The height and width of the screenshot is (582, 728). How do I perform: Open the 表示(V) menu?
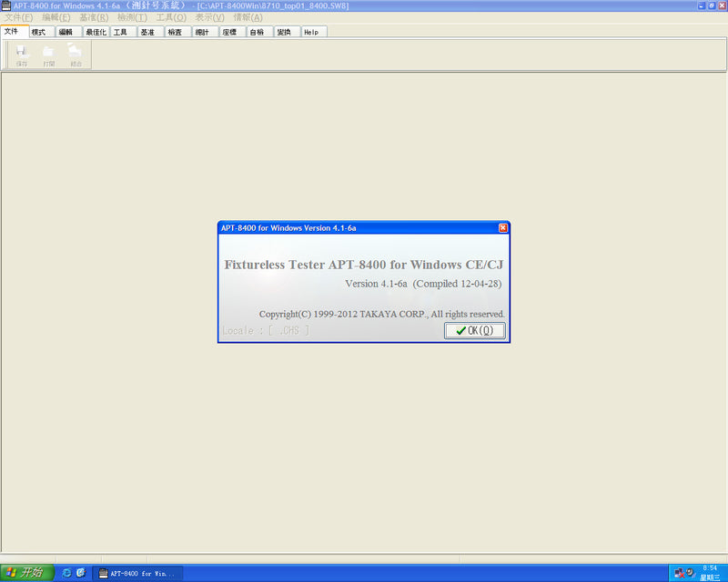(x=209, y=17)
